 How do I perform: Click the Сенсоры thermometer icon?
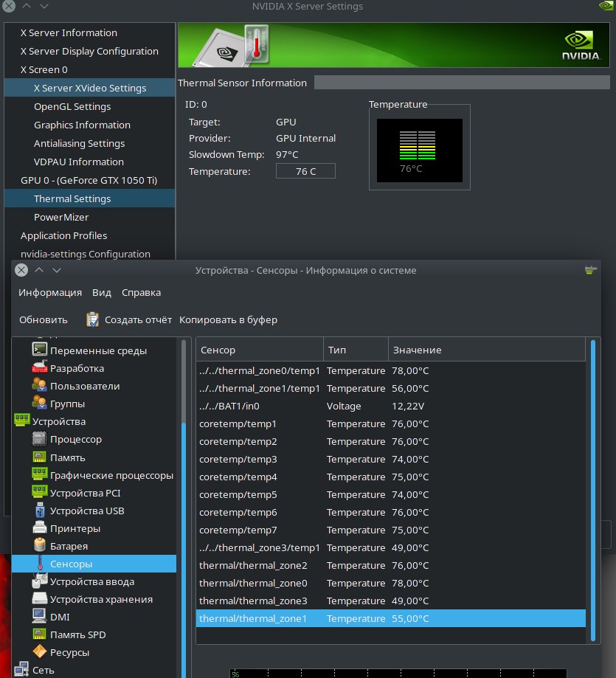point(40,563)
